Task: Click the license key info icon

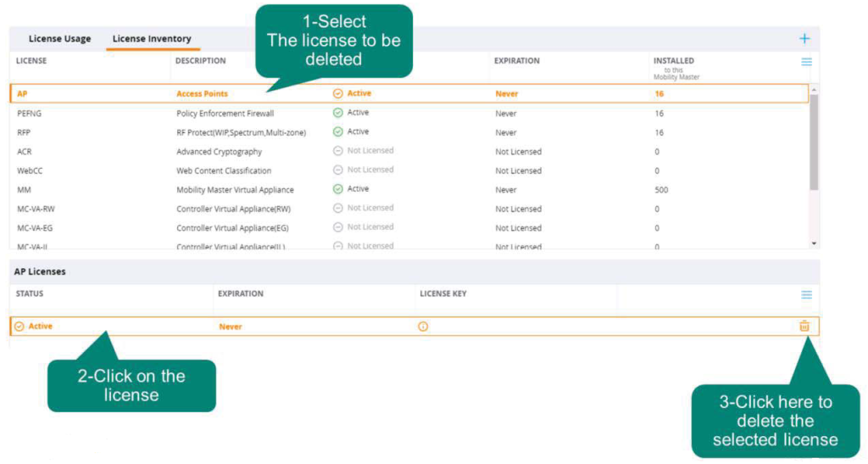Action: pyautogui.click(x=423, y=327)
